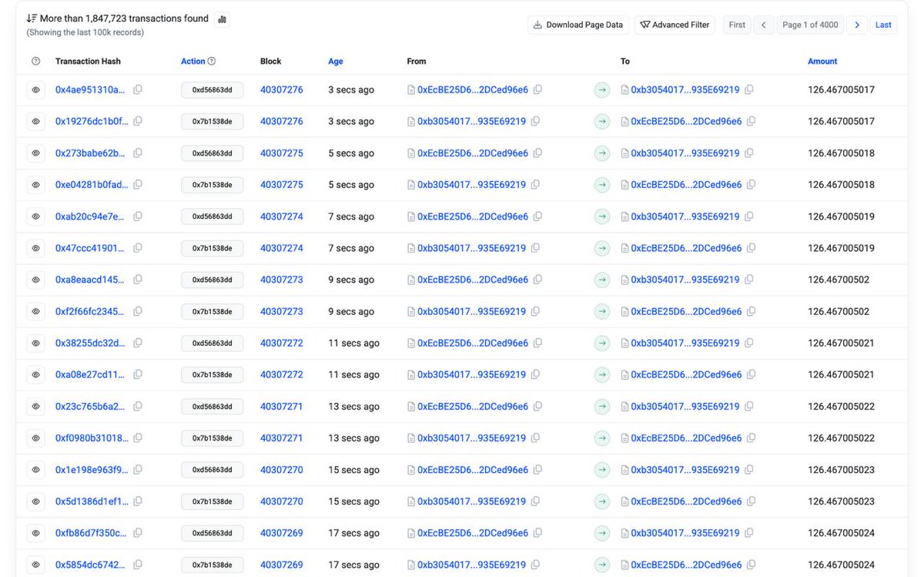Viewport: 924px width, 577px height.
Task: Copy transaction hash 0xe04281b0fad
Action: tap(138, 184)
